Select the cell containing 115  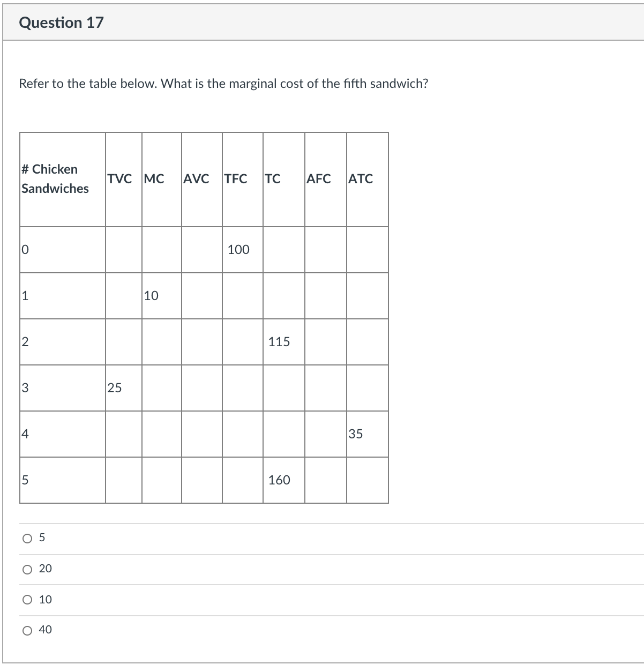[x=279, y=341]
